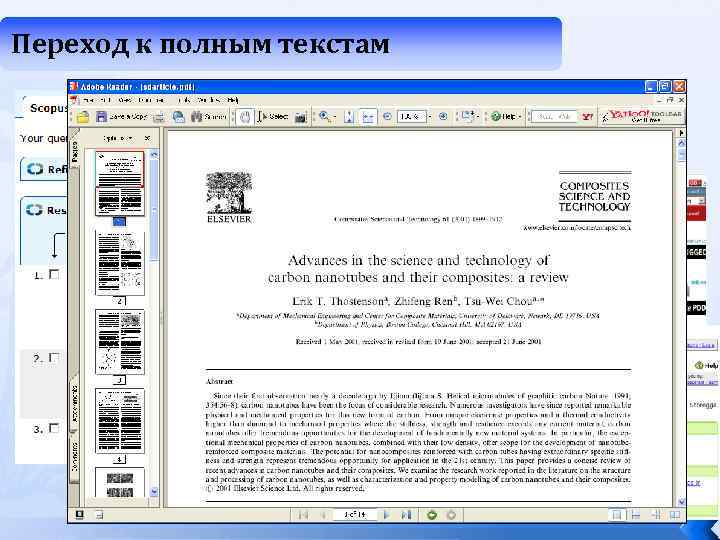Click the Search binoculars button

(208, 117)
